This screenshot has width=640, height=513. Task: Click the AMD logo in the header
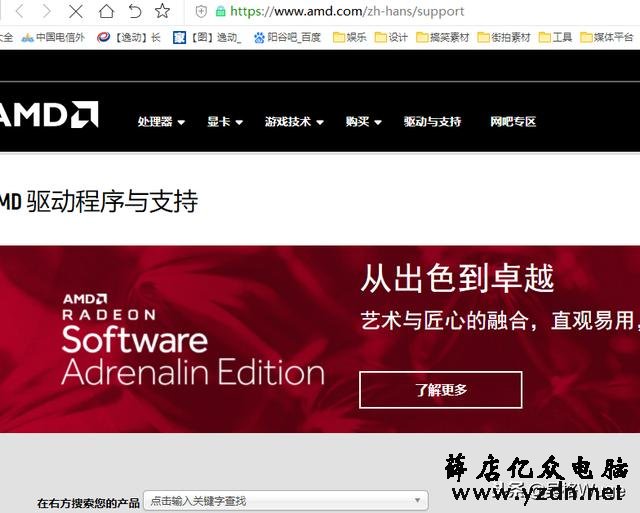click(x=49, y=114)
